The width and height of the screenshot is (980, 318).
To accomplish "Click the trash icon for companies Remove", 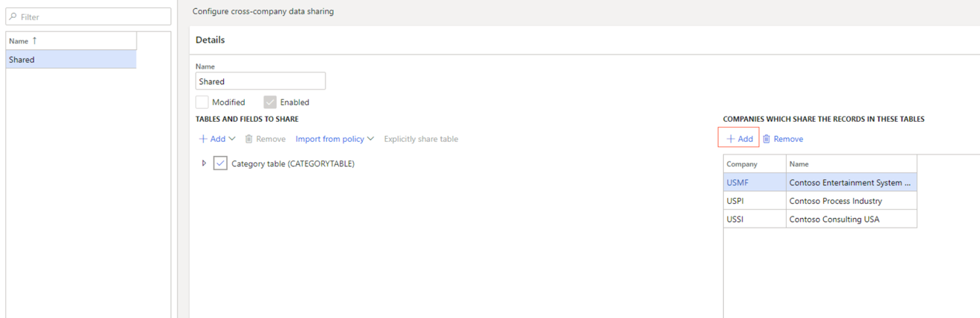I will coord(767,139).
